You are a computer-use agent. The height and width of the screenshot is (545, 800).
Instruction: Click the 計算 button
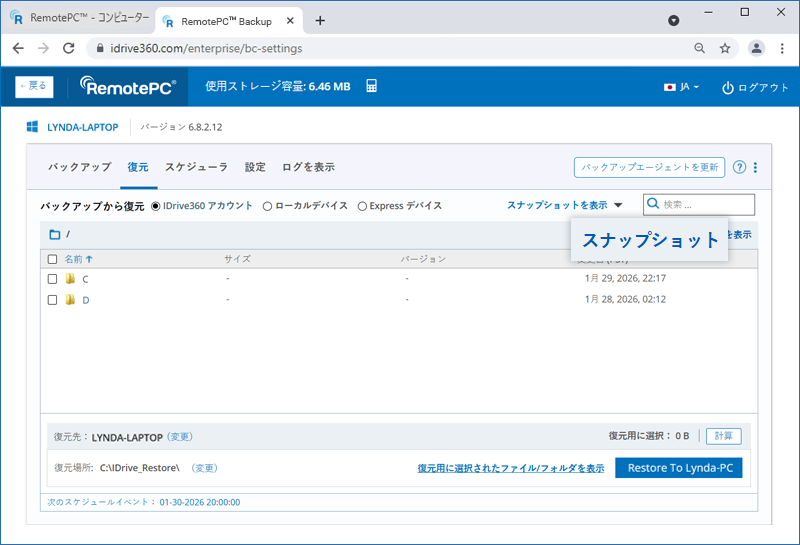(x=723, y=436)
